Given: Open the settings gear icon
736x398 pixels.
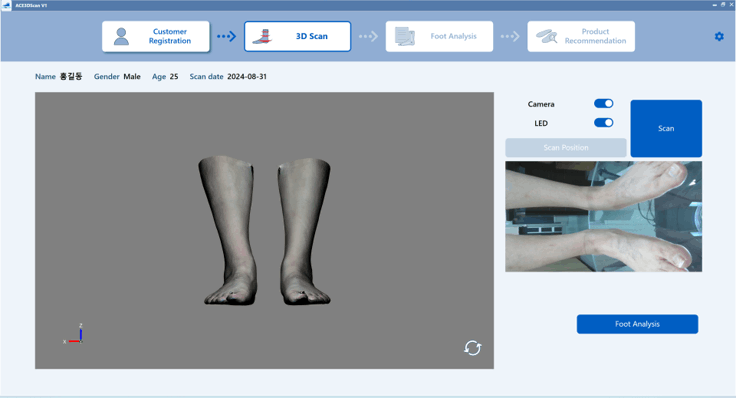Looking at the screenshot, I should pyautogui.click(x=719, y=36).
